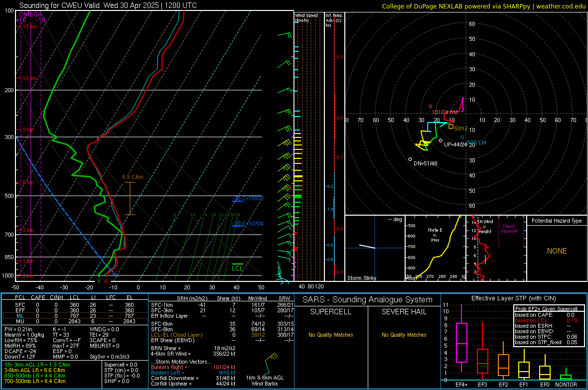Click the Theta-E v. Pres panel label
This screenshot has height=390, width=588.
pyautogui.click(x=435, y=235)
